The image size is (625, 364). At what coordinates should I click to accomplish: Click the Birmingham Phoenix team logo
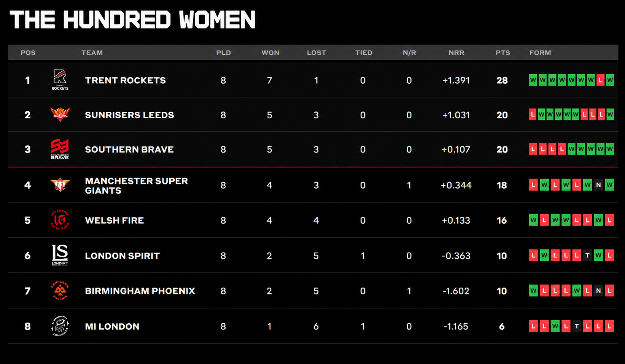(60, 291)
